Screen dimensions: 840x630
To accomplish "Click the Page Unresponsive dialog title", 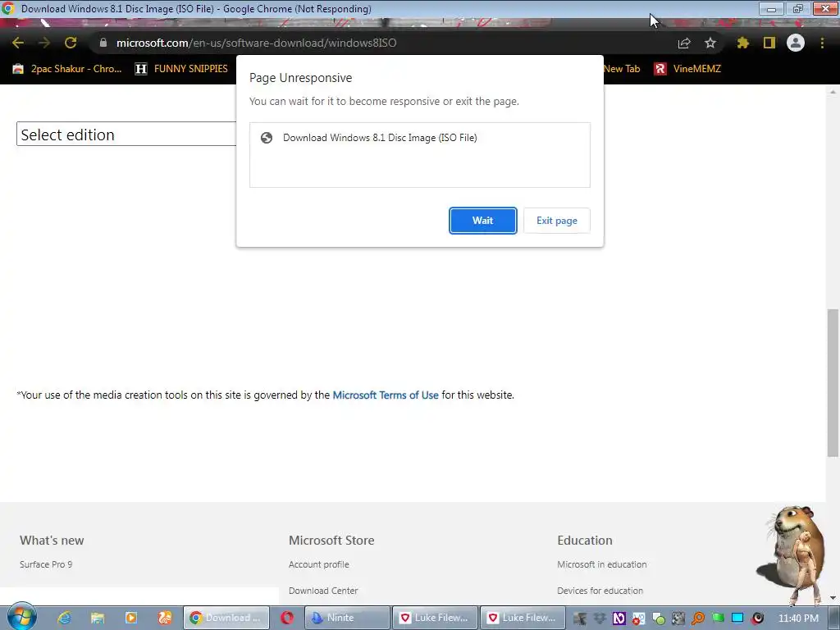I will (300, 78).
